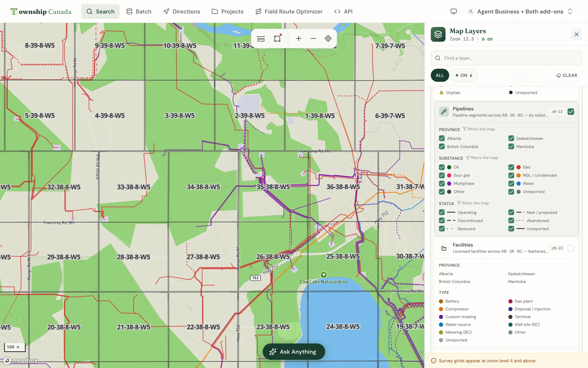Image resolution: width=588 pixels, height=368 pixels.
Task: Zoom out with the minus icon
Action: [313, 39]
